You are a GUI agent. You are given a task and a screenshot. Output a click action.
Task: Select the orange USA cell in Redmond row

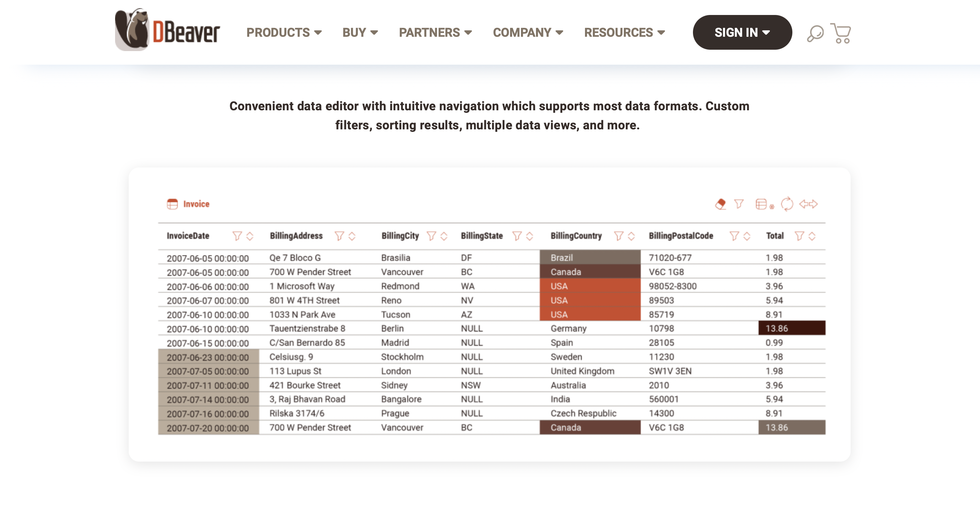(x=590, y=286)
